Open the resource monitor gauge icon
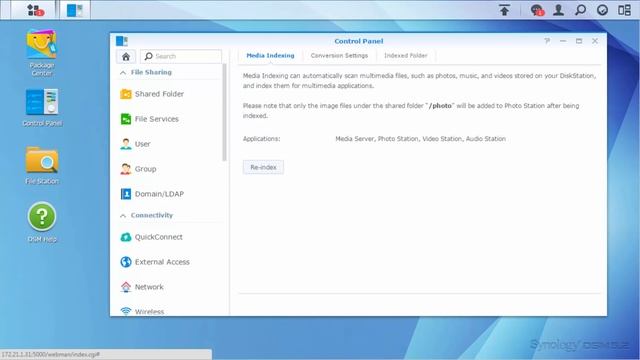Screen dimensions: 640x360 (602, 10)
